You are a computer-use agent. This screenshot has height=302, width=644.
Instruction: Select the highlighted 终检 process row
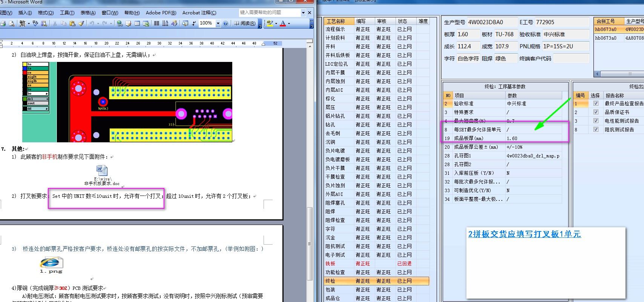point(377,281)
